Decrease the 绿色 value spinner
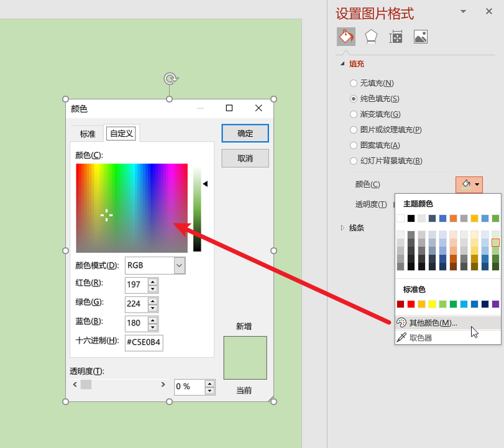Screen dimensions: 504x448 (x=153, y=308)
